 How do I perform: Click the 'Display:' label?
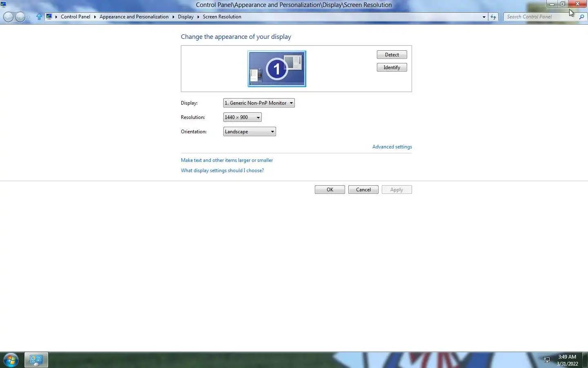[189, 103]
